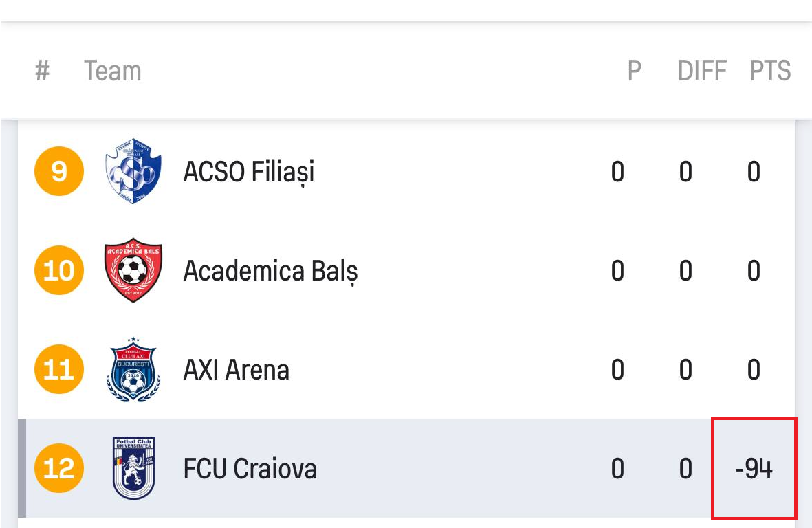The height and width of the screenshot is (528, 812).
Task: Click the Team column header
Action: [x=112, y=71]
